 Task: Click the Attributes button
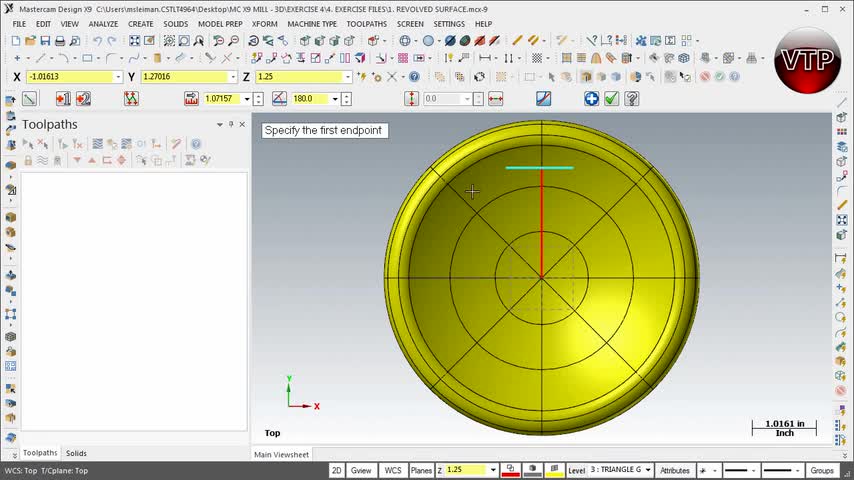point(675,470)
